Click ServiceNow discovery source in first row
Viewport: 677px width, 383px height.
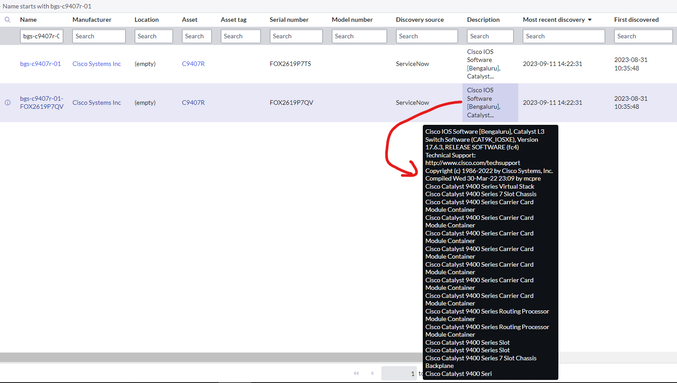click(412, 63)
